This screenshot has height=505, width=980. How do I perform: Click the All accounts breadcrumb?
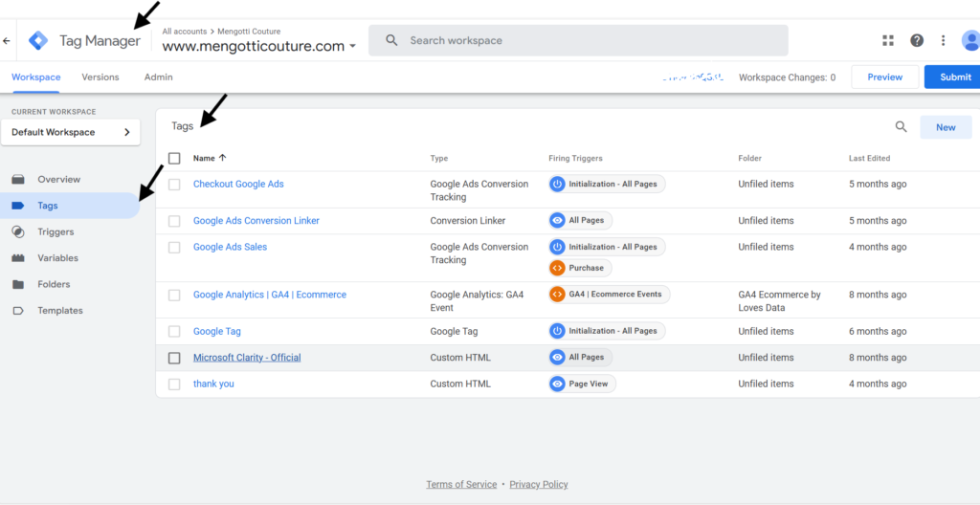click(185, 32)
